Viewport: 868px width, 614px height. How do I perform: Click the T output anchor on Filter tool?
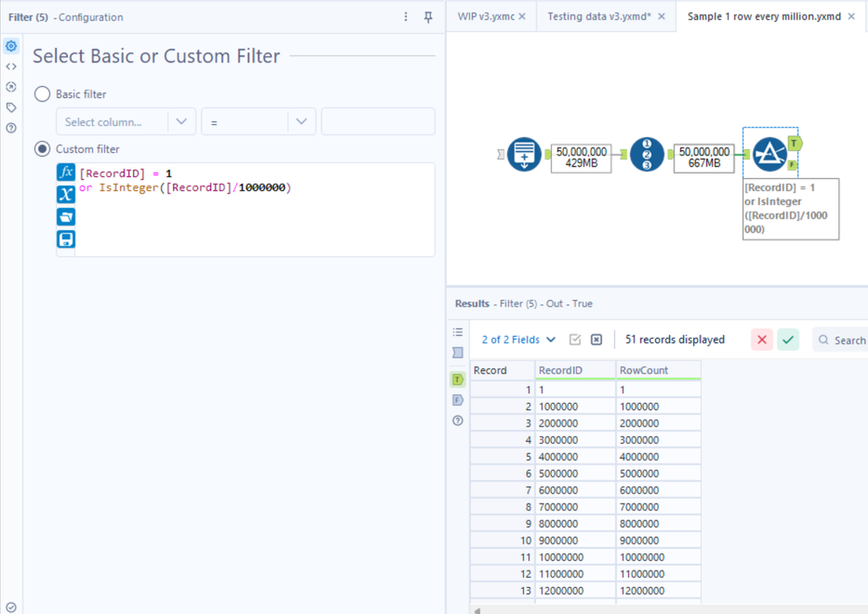[x=794, y=144]
